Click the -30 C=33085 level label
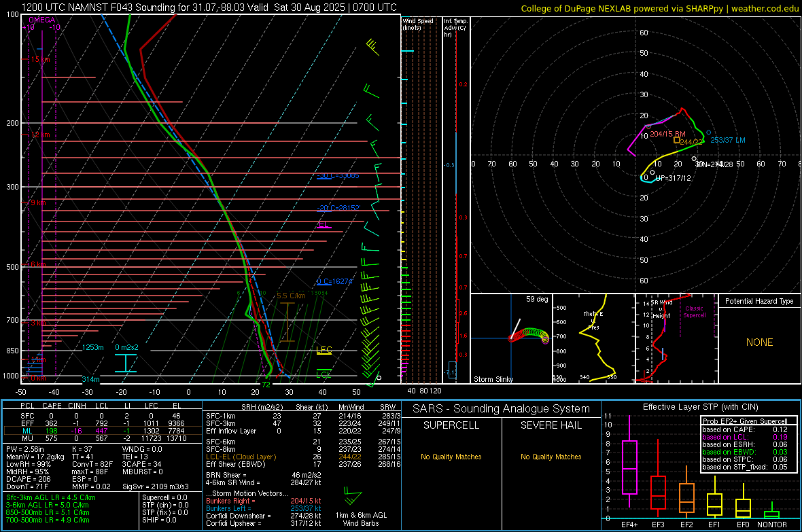 click(x=338, y=175)
